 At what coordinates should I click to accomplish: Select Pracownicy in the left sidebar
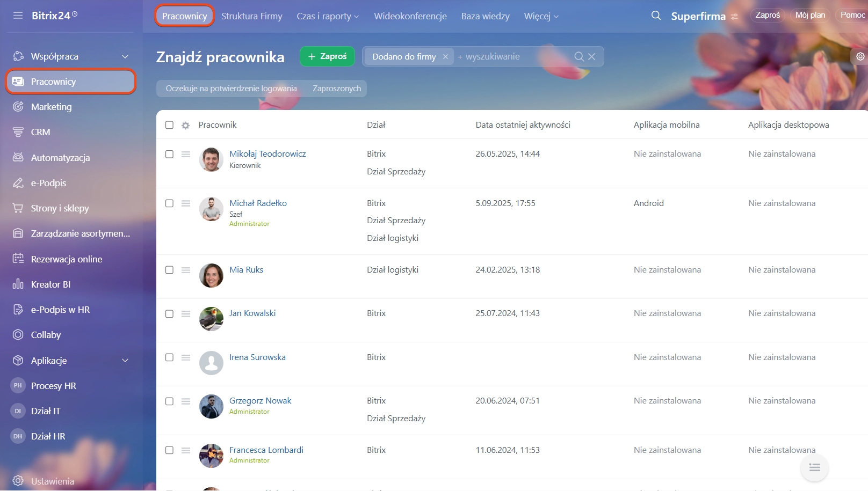[71, 82]
